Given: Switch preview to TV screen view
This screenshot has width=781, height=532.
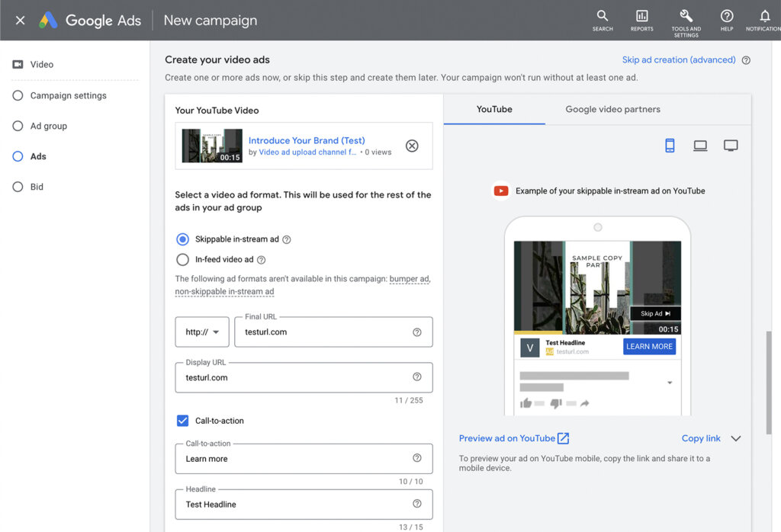Looking at the screenshot, I should (x=731, y=146).
